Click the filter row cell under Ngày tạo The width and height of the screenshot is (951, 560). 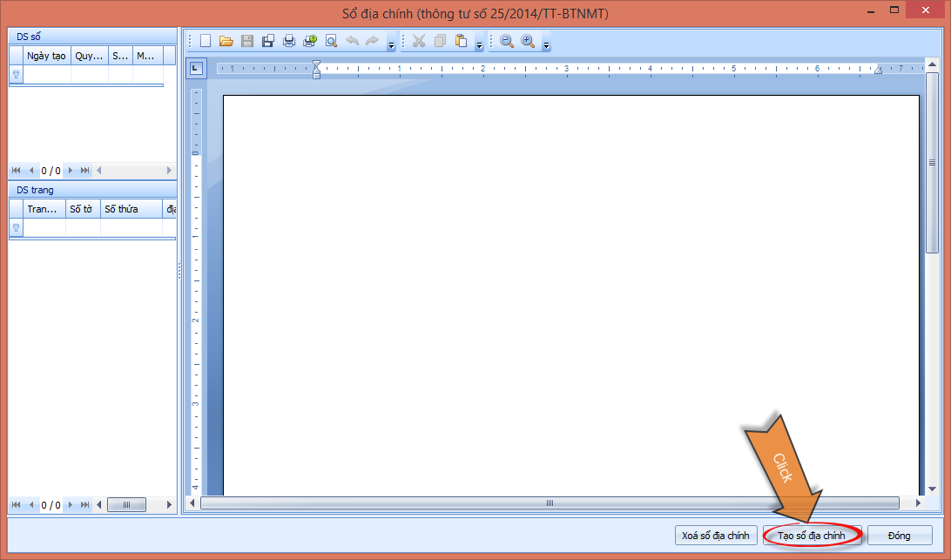click(x=47, y=75)
